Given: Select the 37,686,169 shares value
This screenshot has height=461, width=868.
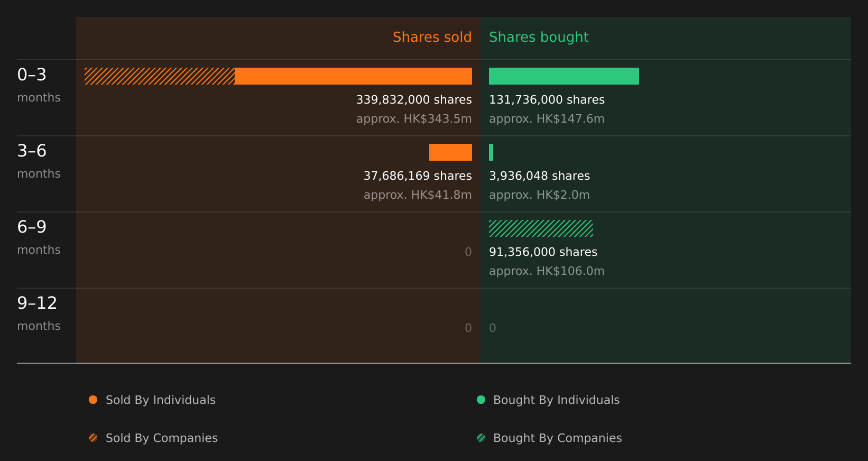Looking at the screenshot, I should [x=418, y=176].
